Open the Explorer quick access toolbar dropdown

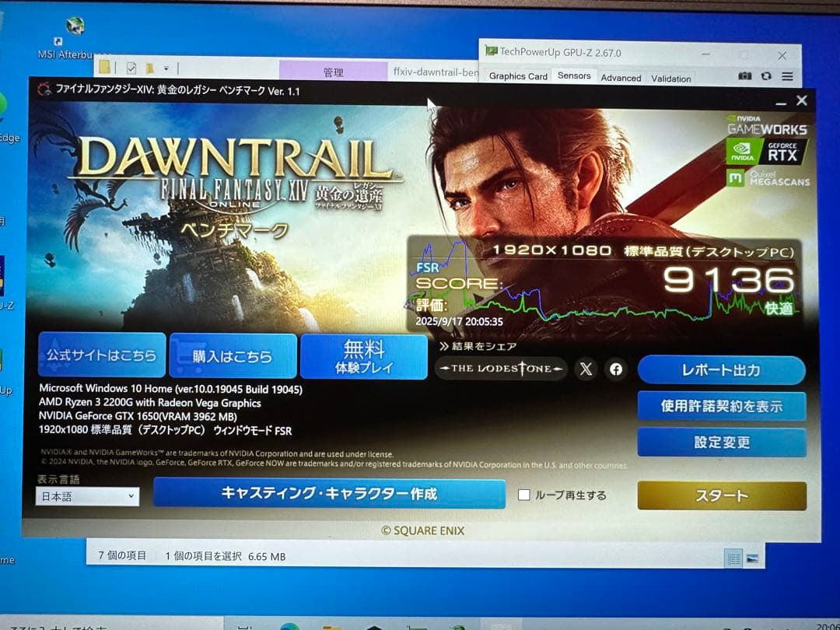click(x=166, y=68)
